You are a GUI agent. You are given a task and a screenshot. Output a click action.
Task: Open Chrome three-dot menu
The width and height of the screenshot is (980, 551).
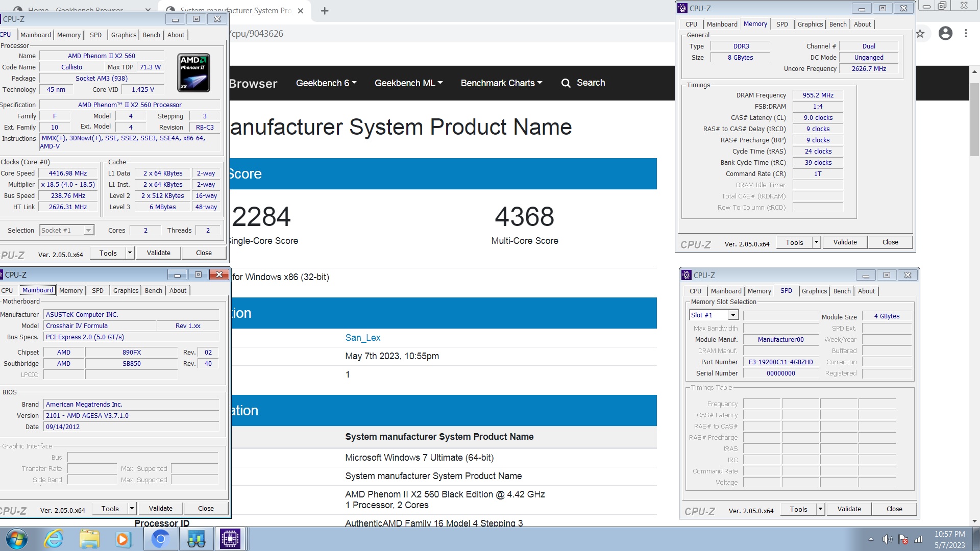(x=966, y=34)
